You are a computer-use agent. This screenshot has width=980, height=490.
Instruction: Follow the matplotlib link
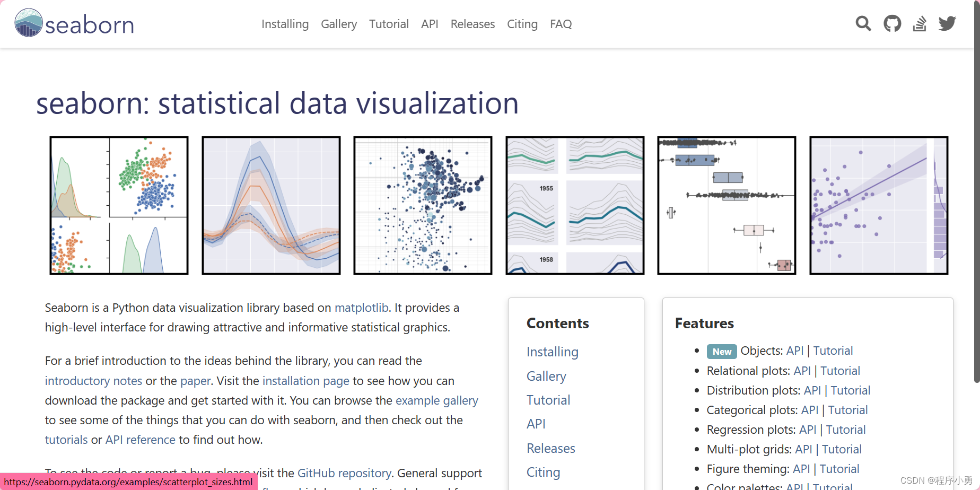[362, 308]
